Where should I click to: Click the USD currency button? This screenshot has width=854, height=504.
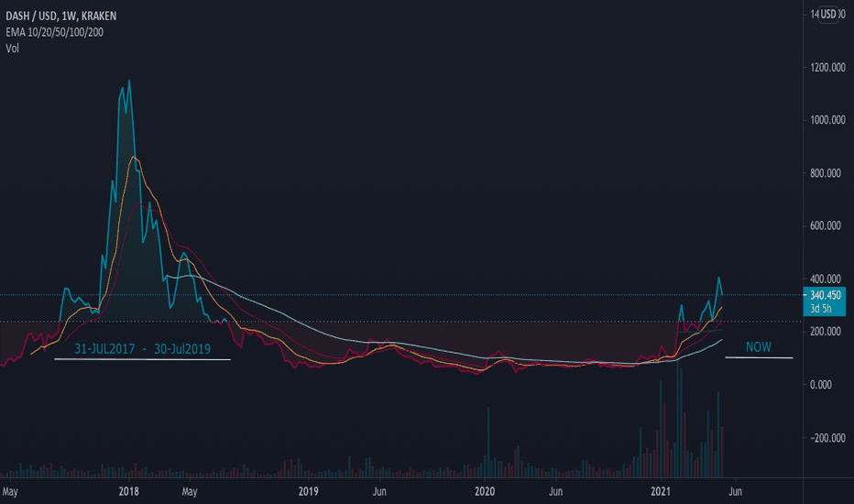point(828,14)
